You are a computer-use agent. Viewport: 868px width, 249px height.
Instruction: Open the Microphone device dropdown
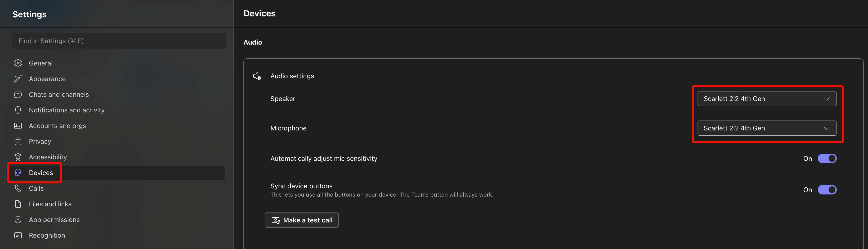(767, 128)
